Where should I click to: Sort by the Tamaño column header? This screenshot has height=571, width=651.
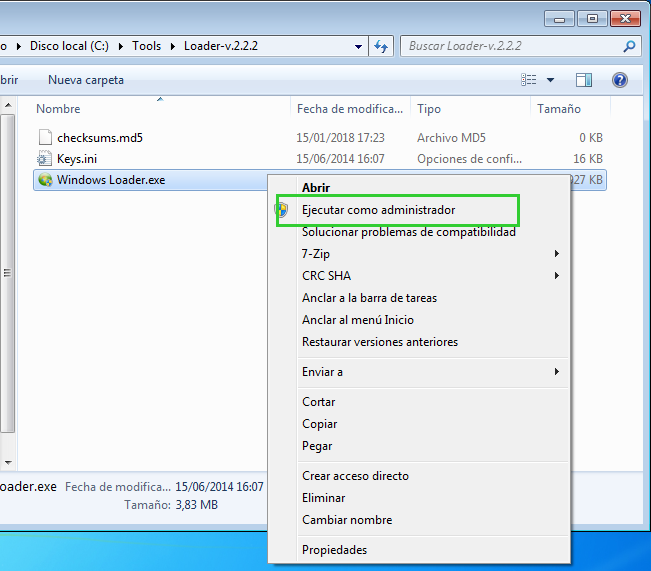click(558, 109)
